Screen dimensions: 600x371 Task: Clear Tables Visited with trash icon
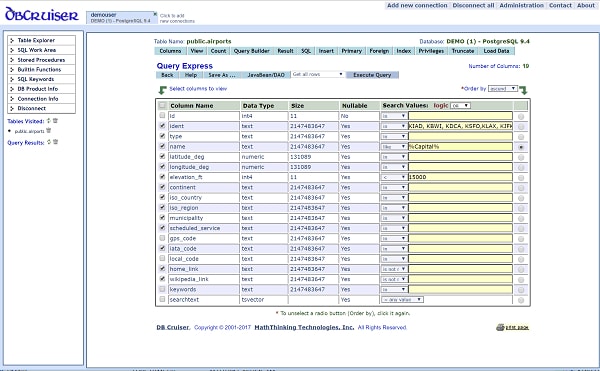55,121
